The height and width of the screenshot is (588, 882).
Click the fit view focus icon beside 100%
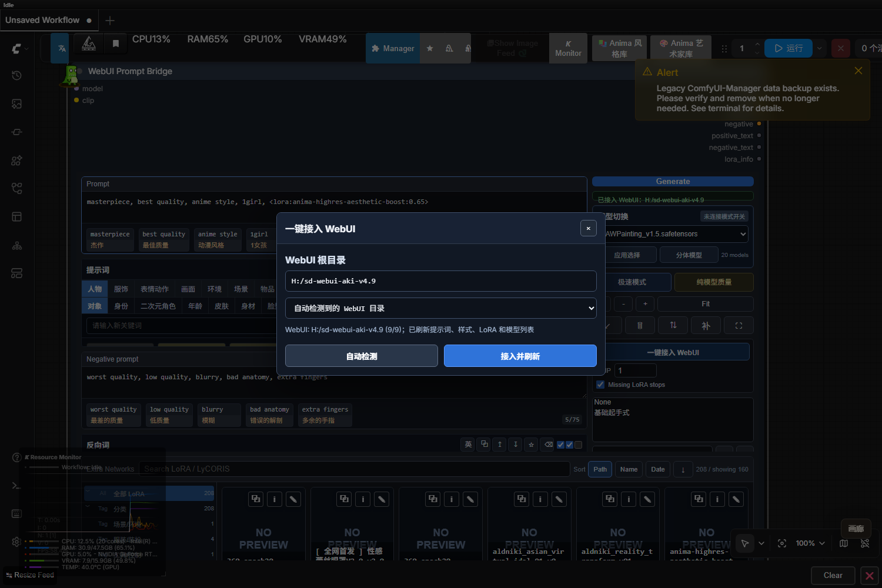[x=782, y=543]
